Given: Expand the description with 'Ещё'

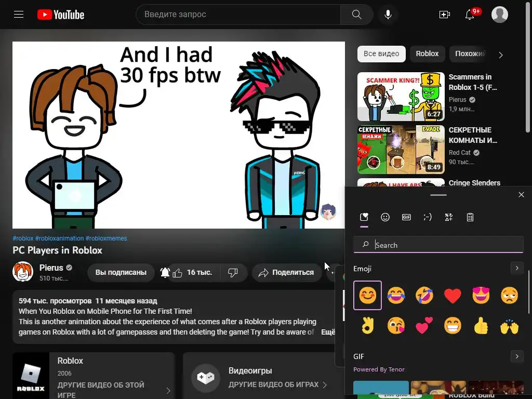Looking at the screenshot, I should pyautogui.click(x=328, y=332).
